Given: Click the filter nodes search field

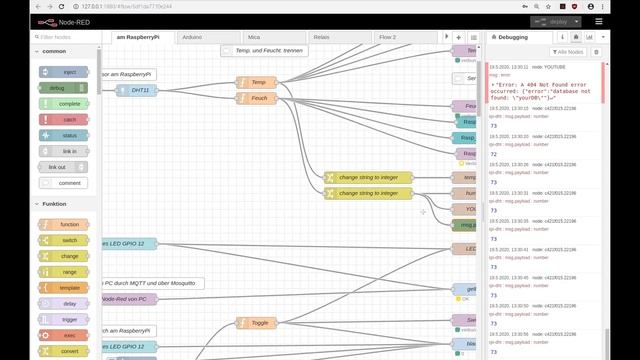Looking at the screenshot, I should [x=66, y=37].
